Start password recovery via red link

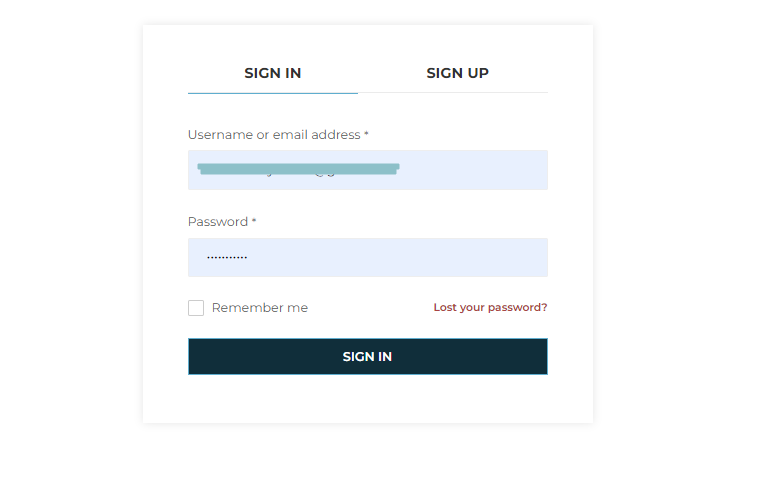coord(490,307)
